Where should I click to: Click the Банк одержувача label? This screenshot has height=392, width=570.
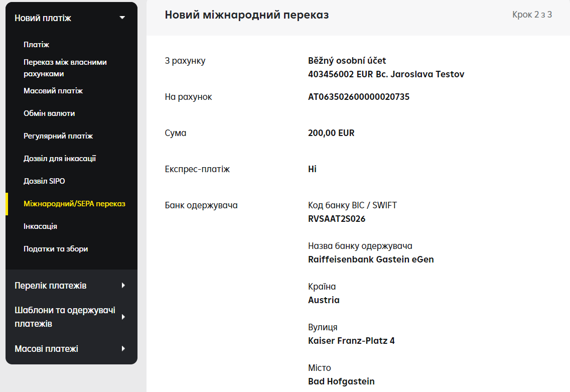point(201,205)
